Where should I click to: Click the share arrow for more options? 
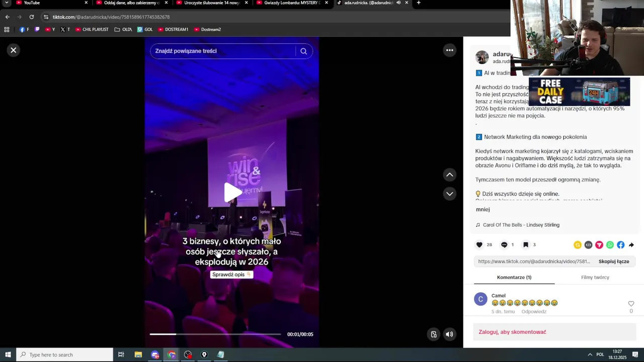(x=631, y=245)
